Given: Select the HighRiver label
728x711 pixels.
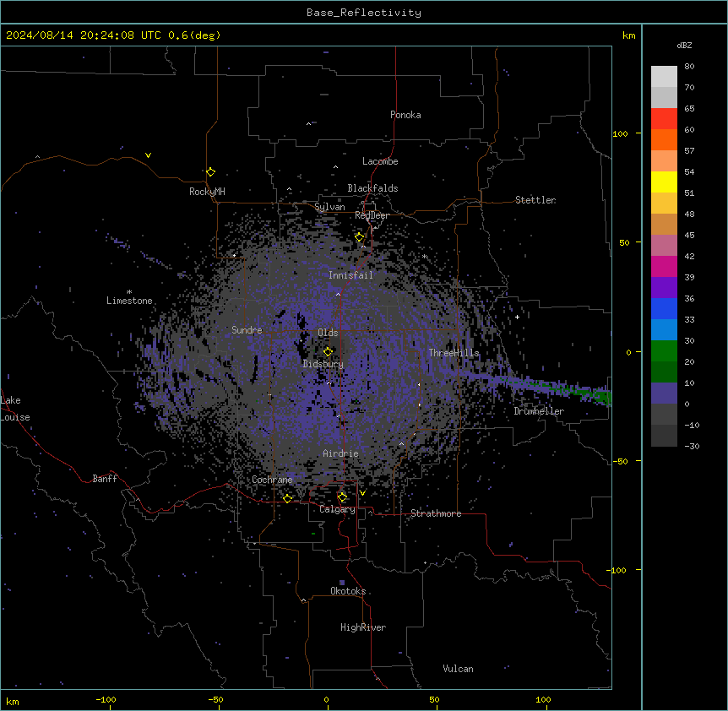Looking at the screenshot, I should coord(363,627).
